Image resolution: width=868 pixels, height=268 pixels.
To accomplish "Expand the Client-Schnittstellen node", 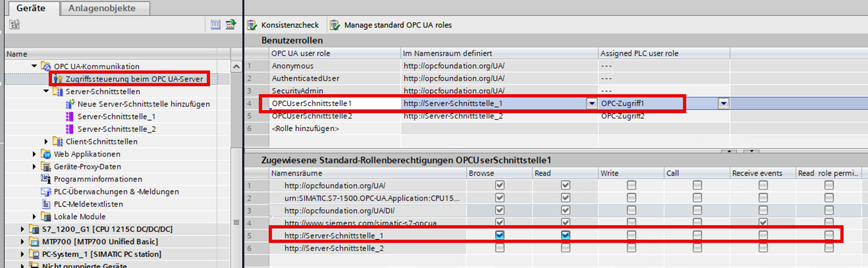I will [x=46, y=141].
